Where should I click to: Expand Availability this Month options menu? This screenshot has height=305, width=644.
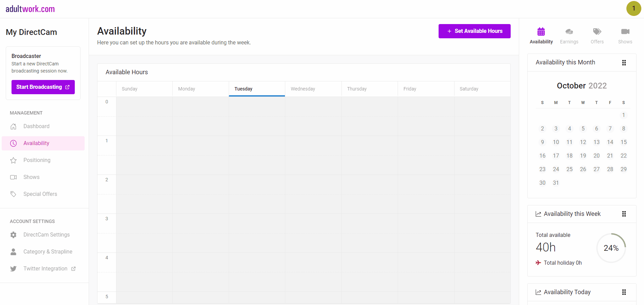tap(624, 63)
